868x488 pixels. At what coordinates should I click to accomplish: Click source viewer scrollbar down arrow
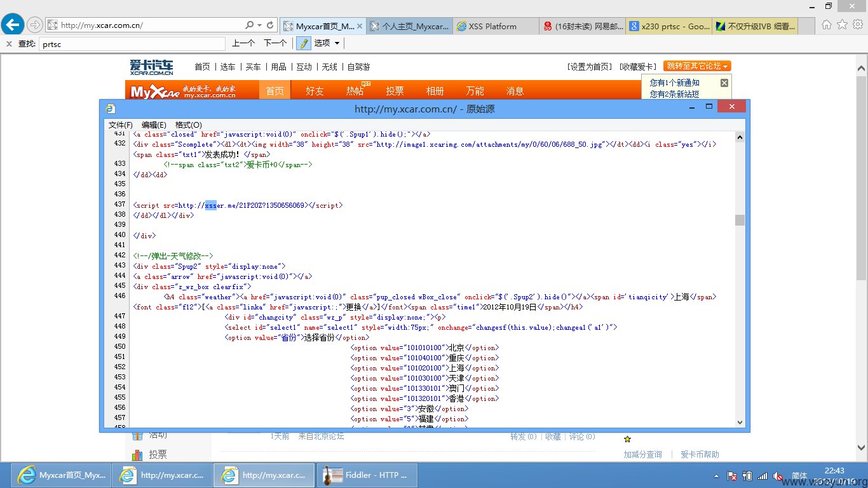point(740,422)
